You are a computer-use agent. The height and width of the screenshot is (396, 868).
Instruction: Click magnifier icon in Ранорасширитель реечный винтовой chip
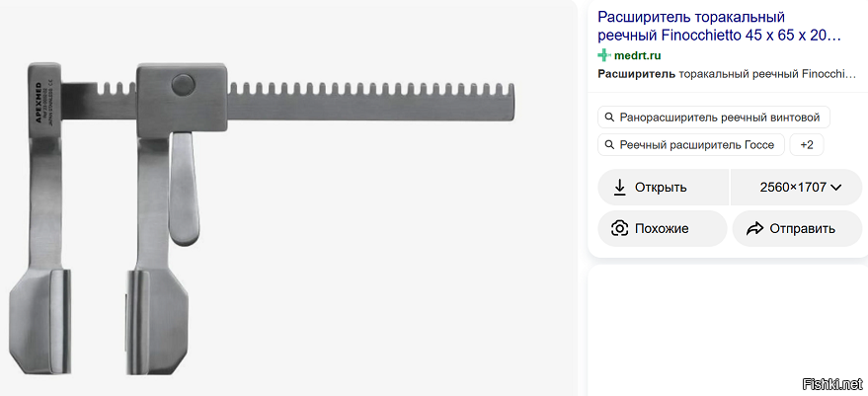pyautogui.click(x=609, y=118)
